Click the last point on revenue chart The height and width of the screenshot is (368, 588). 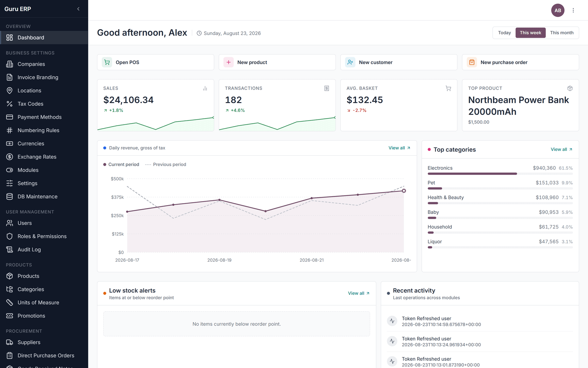coord(404,191)
